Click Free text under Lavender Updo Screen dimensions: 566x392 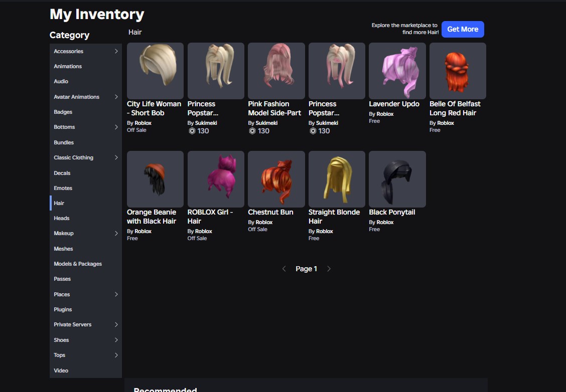point(374,121)
